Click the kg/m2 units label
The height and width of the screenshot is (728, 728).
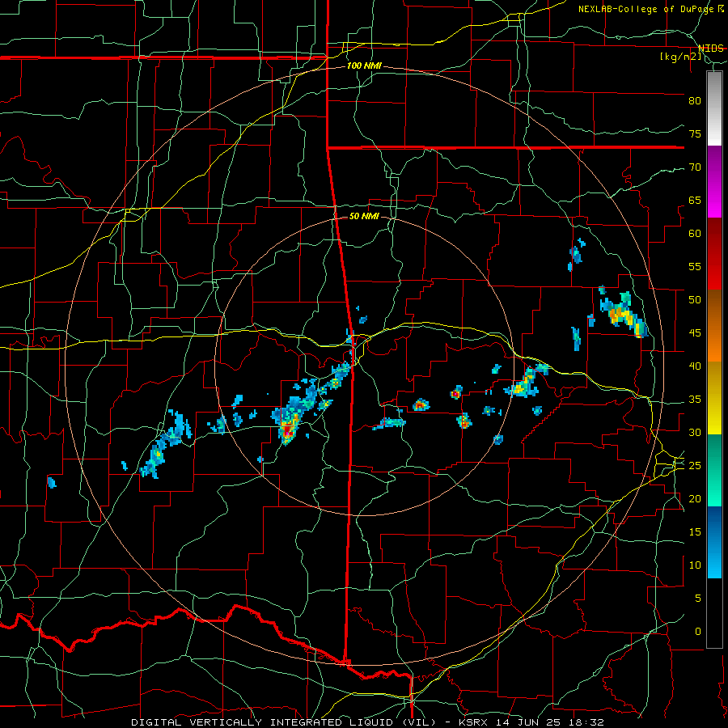click(x=680, y=57)
